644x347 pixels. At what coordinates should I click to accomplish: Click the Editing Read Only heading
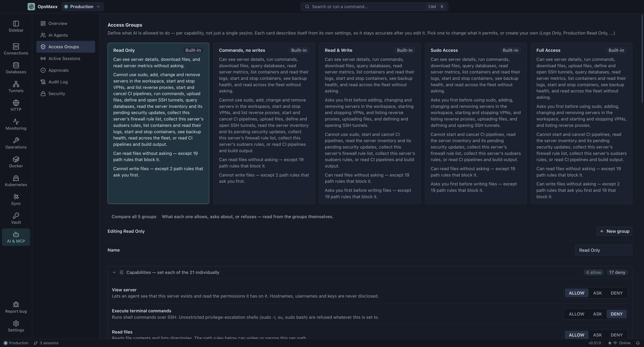126,231
